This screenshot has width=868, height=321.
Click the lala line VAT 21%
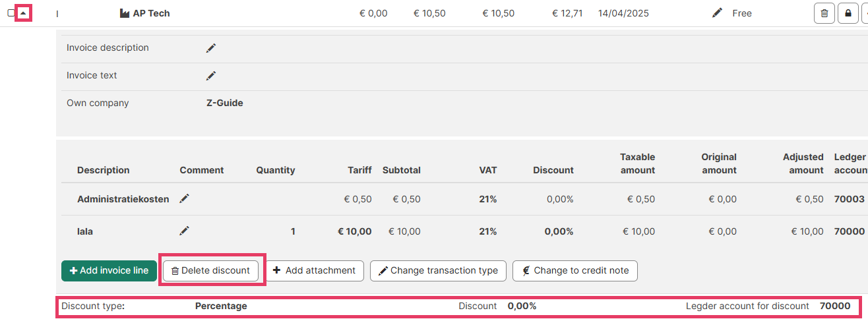tap(487, 231)
